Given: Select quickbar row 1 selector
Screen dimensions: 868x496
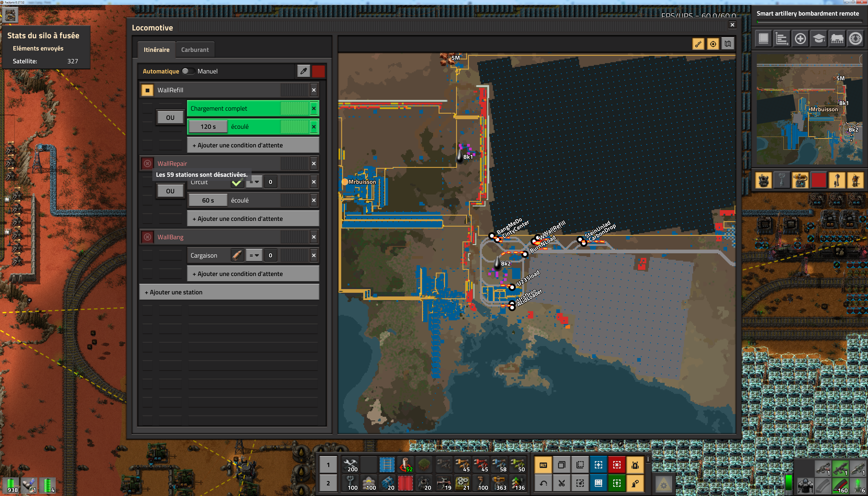Looking at the screenshot, I should tap(328, 465).
